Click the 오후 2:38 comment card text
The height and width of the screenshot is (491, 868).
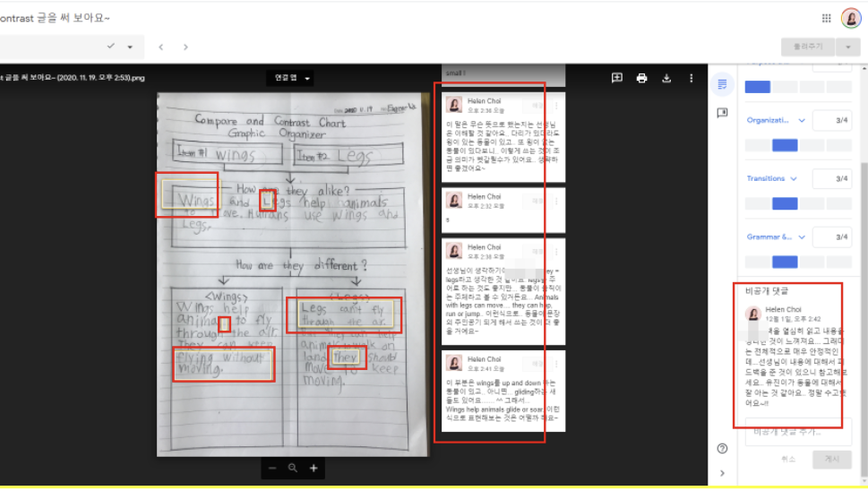(503, 301)
